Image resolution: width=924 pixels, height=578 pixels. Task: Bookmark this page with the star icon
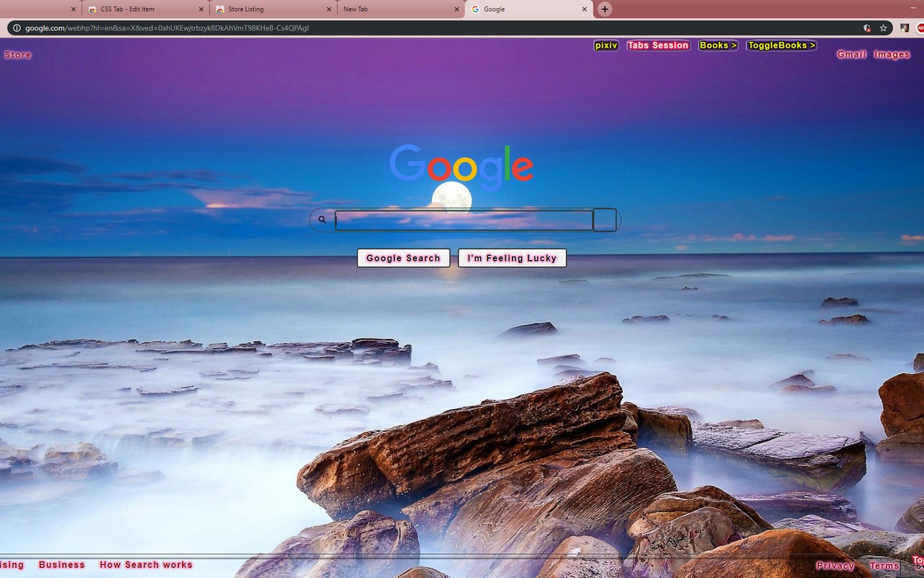click(x=883, y=28)
